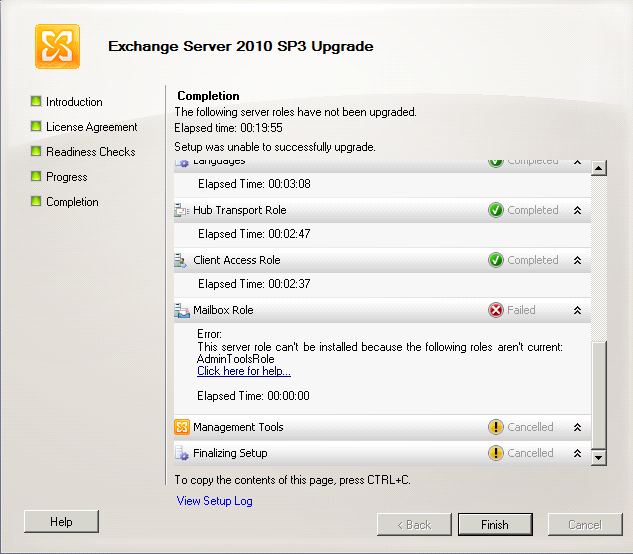Viewport: 633px width, 554px height.
Task: Click 'Elapsed Time: 00:03:08' text
Action: point(254,184)
